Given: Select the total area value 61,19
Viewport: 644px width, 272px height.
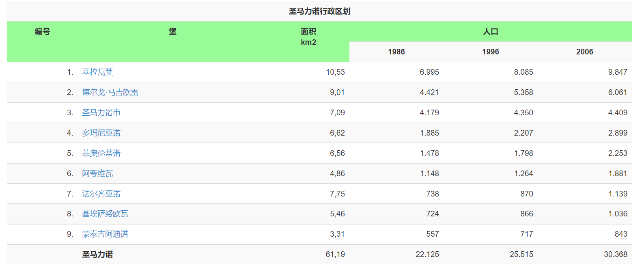Looking at the screenshot, I should pos(335,255).
